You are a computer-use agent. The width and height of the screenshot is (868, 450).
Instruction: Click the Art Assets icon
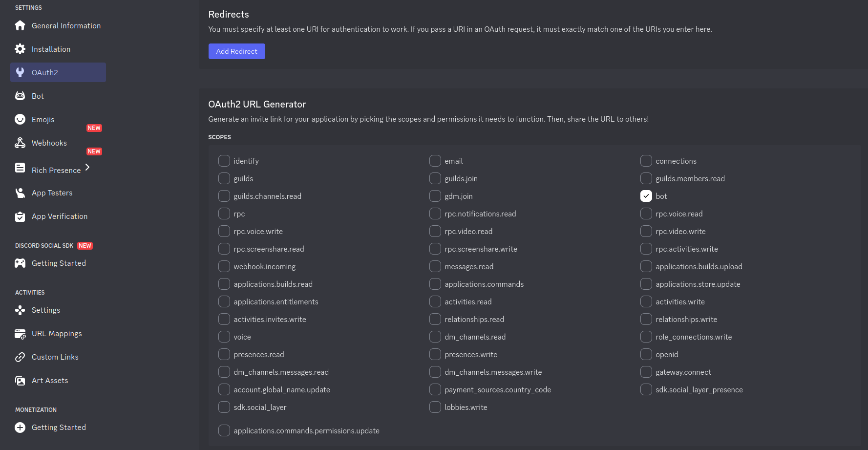pos(20,380)
